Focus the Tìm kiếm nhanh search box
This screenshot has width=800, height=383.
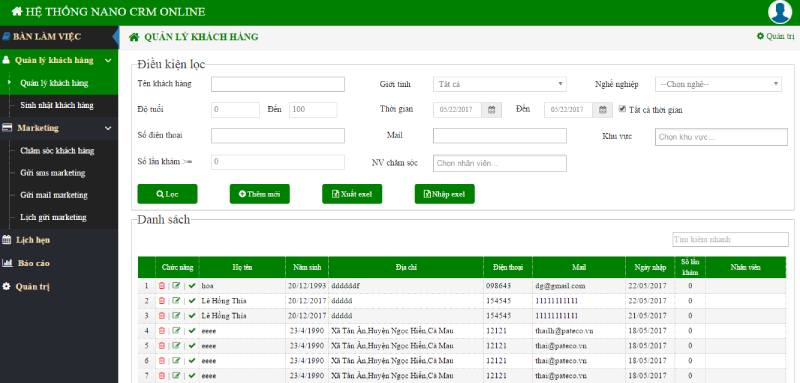(730, 239)
